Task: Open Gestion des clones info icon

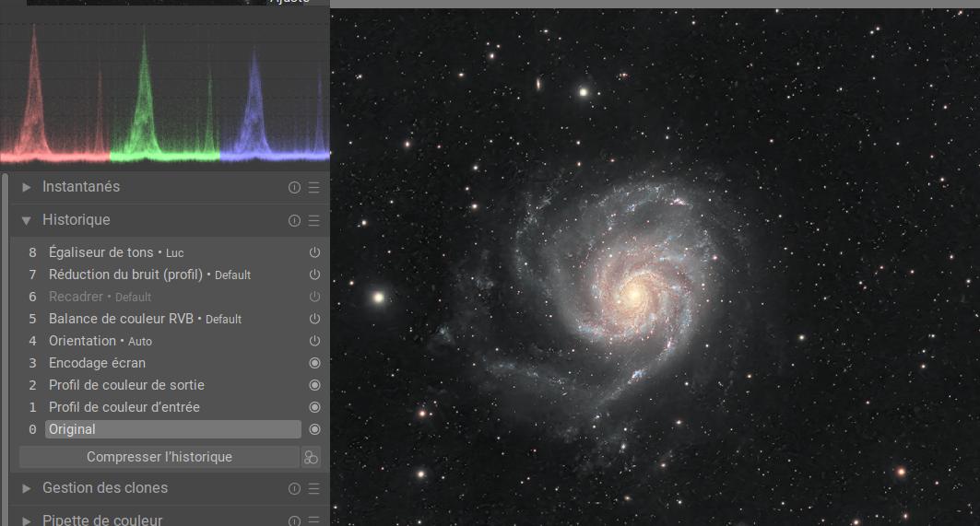Action: tap(294, 488)
